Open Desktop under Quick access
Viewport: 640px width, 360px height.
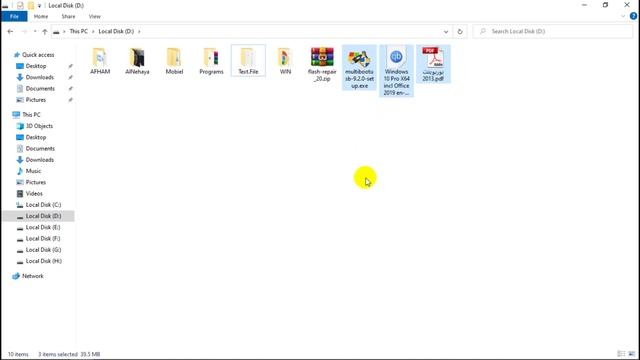[36, 66]
